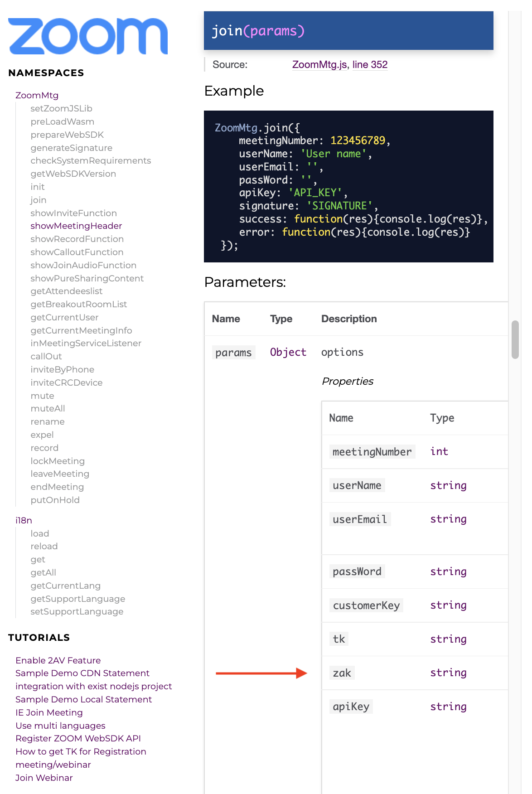Viewport: 532px width, 794px height.
Task: Open How to get TK tutorial
Action: pyautogui.click(x=81, y=758)
